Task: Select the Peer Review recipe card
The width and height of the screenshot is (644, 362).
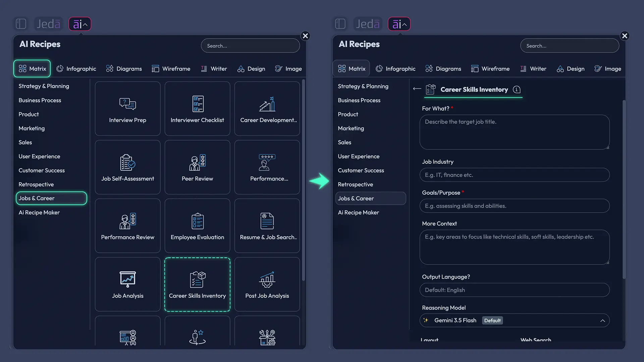Action: click(197, 167)
